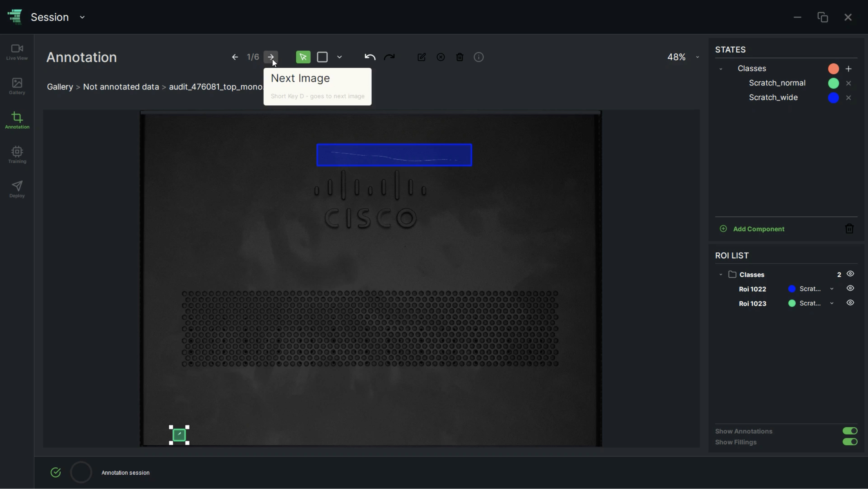Click the toolbar trash delete icon
Image resolution: width=868 pixels, height=489 pixels.
click(460, 57)
